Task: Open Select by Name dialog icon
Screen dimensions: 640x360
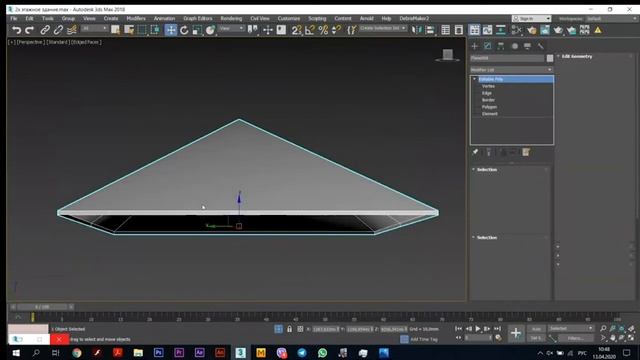Action: coord(129,30)
